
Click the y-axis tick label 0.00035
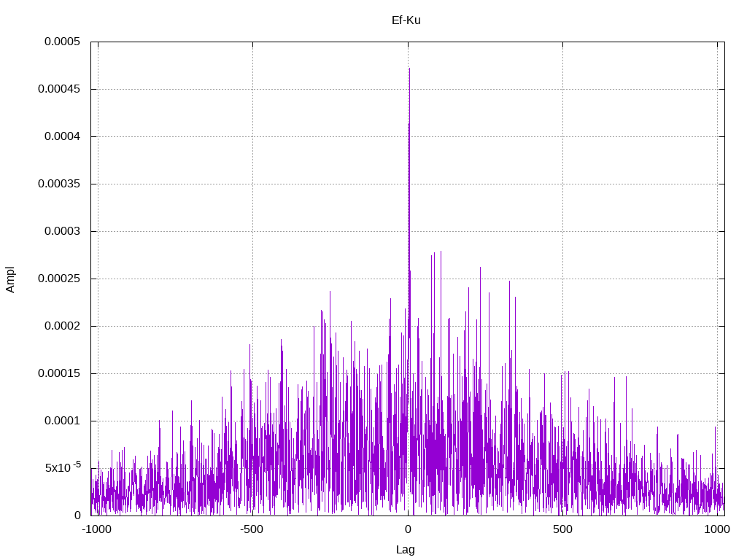coord(59,184)
